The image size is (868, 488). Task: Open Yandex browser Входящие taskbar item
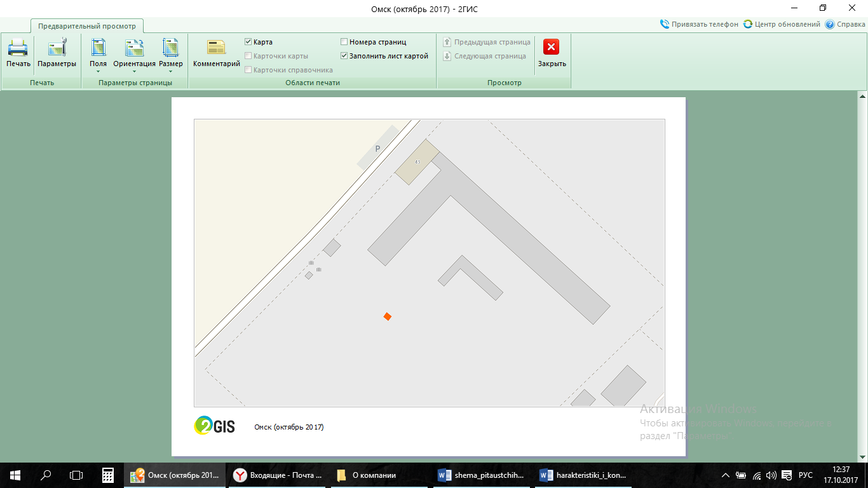[278, 475]
